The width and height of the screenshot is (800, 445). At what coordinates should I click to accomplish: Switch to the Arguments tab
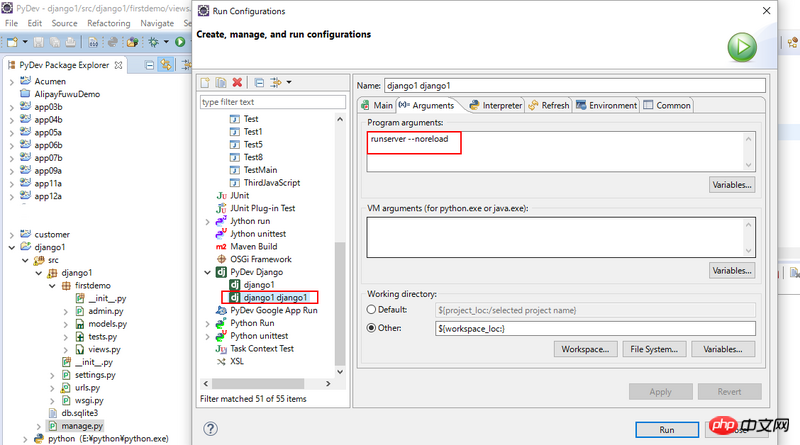428,105
